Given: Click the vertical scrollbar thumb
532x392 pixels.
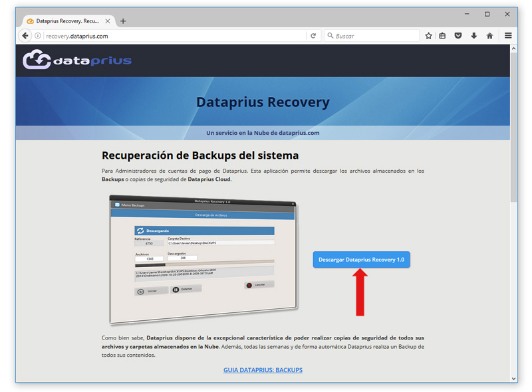Looking at the screenshot, I should pos(513,127).
